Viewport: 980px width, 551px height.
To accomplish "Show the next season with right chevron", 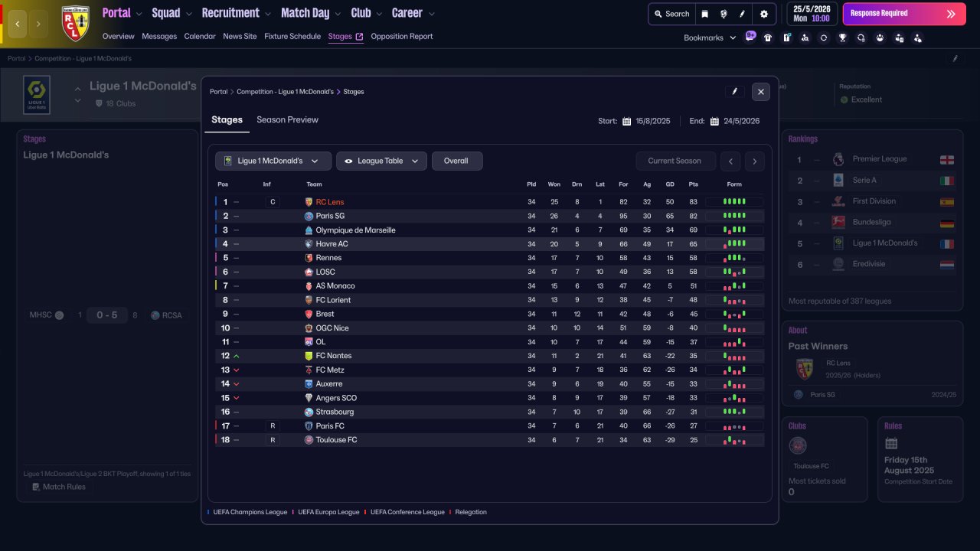I will coord(755,161).
